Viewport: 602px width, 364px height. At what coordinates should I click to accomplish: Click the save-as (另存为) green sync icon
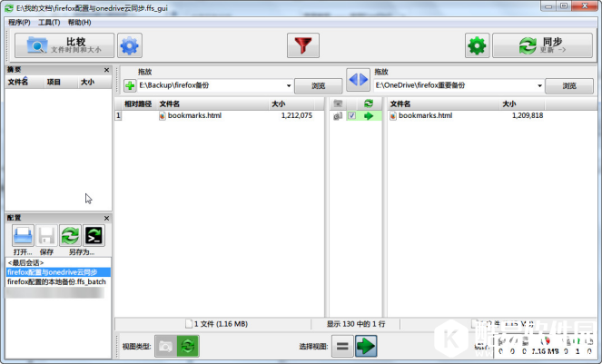[x=70, y=236]
